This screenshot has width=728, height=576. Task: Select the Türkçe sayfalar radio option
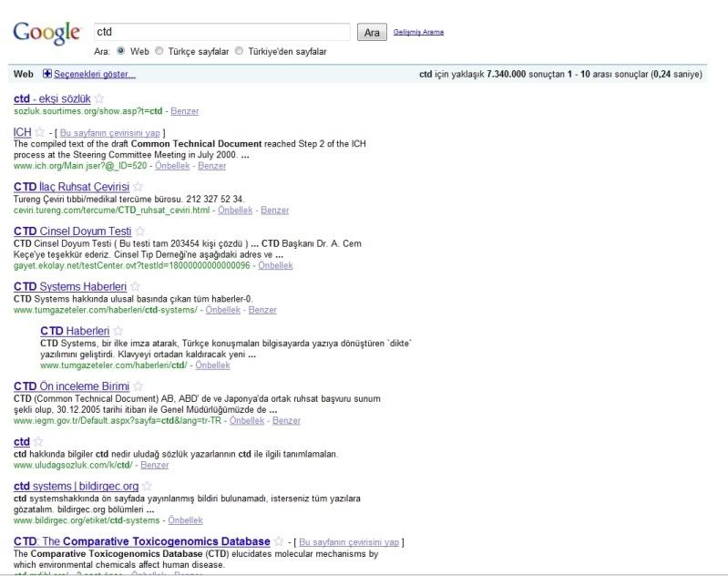click(x=160, y=52)
